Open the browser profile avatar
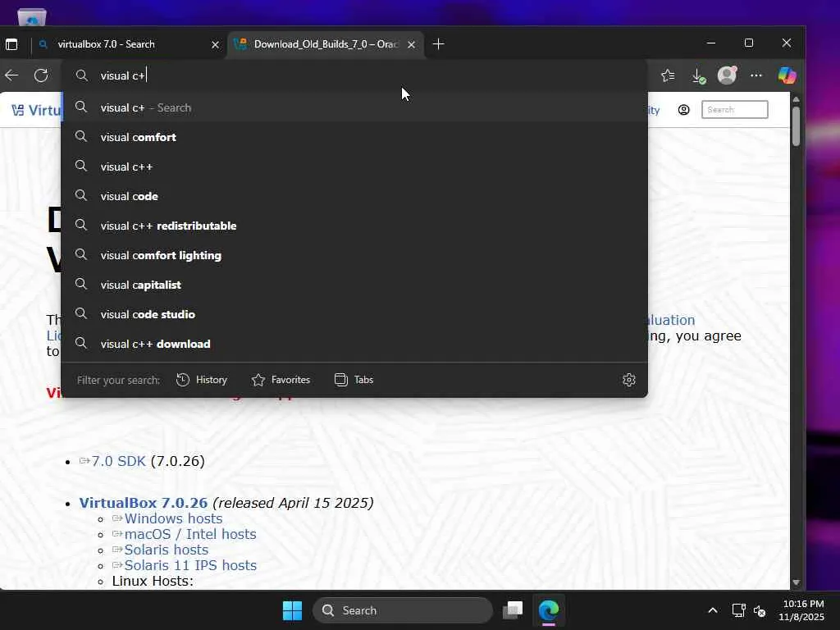 pyautogui.click(x=727, y=75)
